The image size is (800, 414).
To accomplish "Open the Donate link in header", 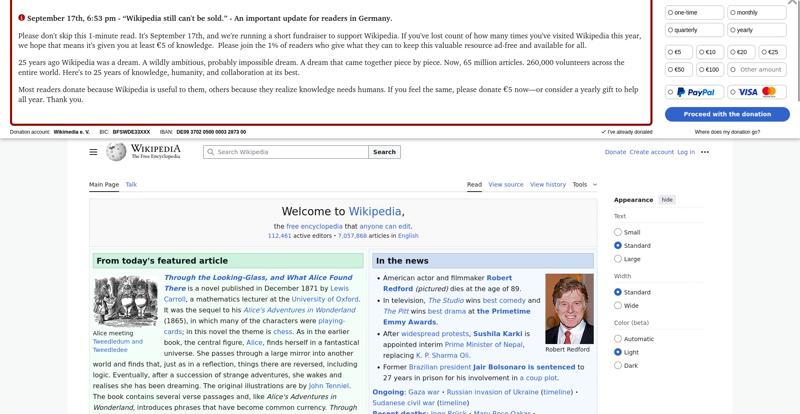I will click(615, 152).
